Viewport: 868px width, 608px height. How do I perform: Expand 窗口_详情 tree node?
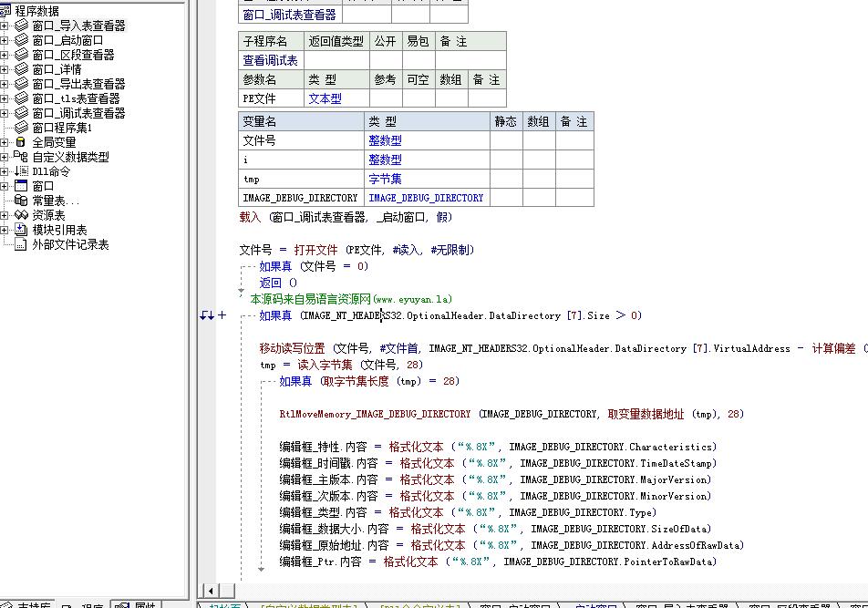tap(4, 69)
